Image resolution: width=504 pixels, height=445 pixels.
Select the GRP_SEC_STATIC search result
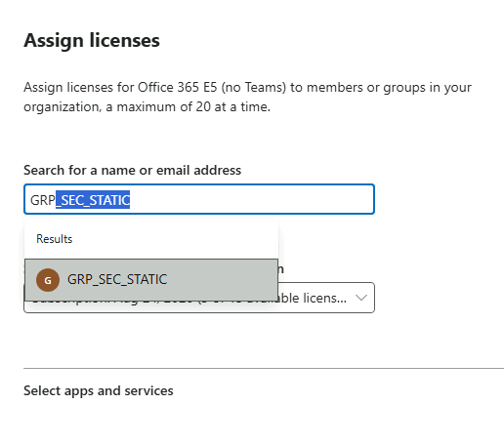(x=151, y=280)
